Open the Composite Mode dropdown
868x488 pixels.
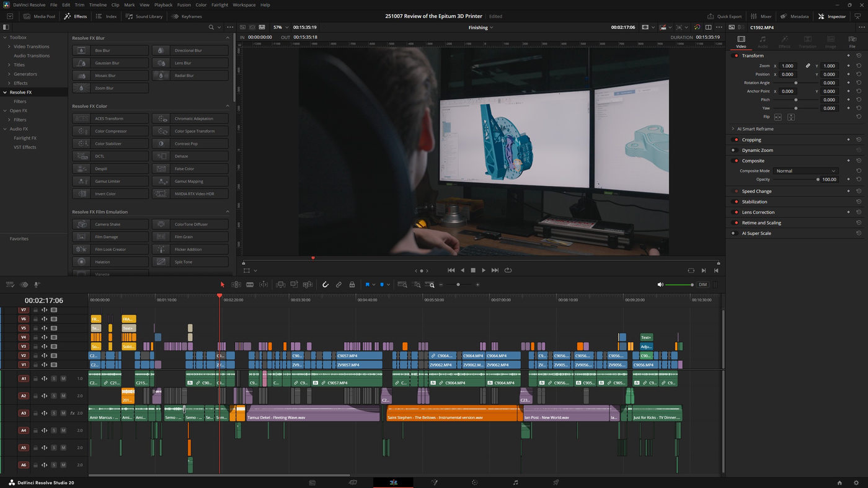pos(805,171)
